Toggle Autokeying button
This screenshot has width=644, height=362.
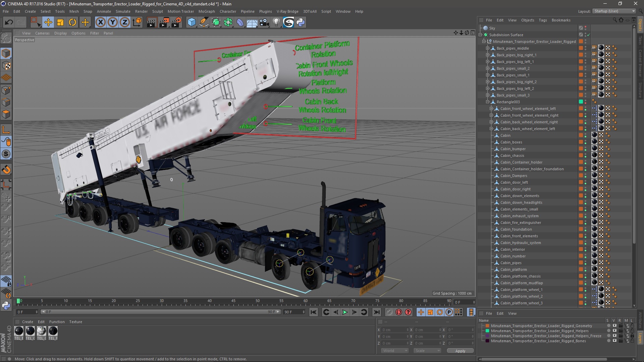[x=398, y=312]
